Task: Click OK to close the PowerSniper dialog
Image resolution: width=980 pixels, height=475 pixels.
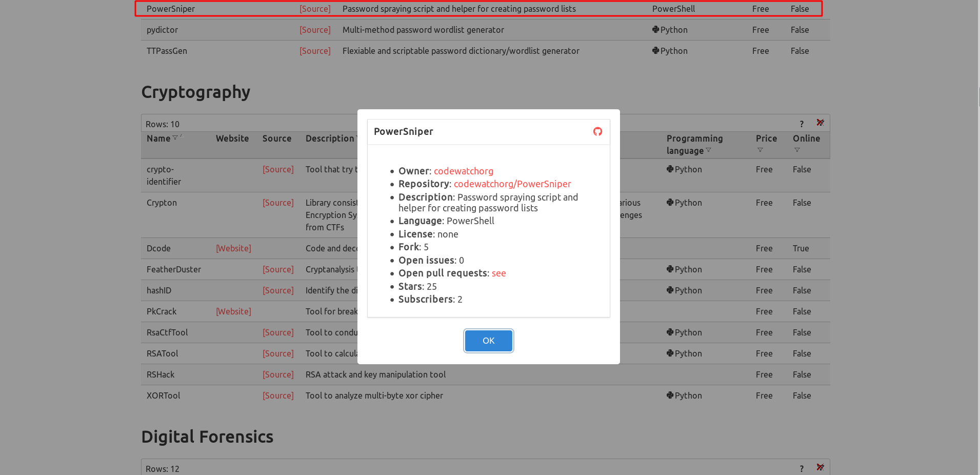Action: [488, 341]
